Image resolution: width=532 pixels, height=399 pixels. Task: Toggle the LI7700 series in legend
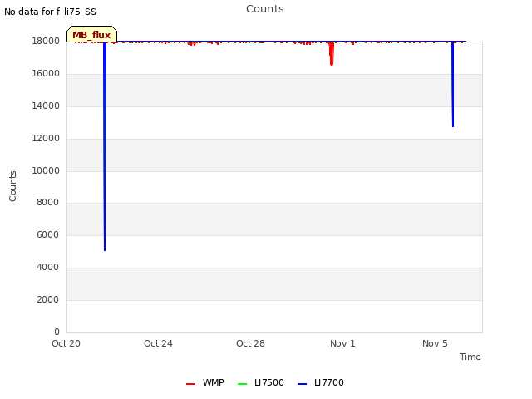pos(321,382)
